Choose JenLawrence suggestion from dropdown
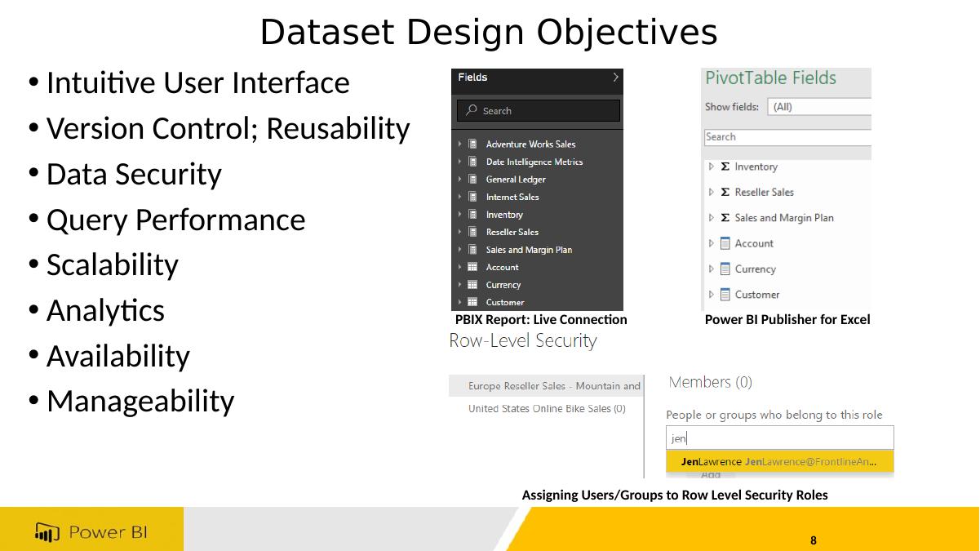Viewport: 980px width, 551px height. (x=779, y=461)
